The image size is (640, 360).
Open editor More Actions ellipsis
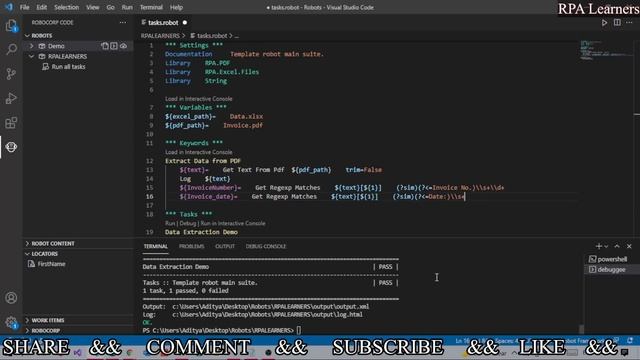629,23
